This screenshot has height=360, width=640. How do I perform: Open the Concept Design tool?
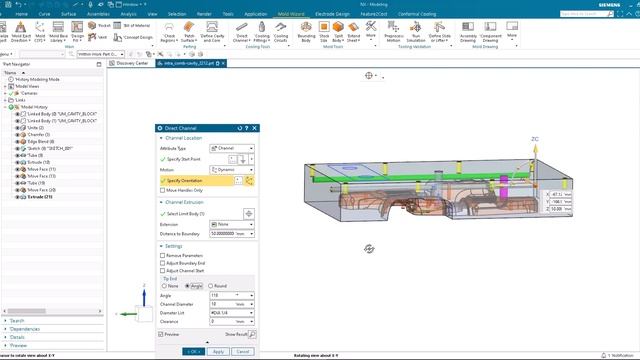click(x=133, y=37)
